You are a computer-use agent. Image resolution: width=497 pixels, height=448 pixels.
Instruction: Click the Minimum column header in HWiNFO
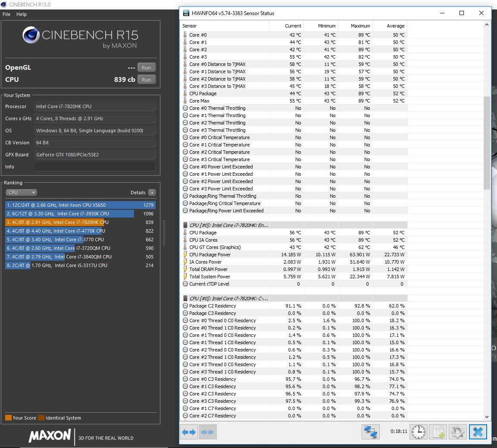click(321, 26)
